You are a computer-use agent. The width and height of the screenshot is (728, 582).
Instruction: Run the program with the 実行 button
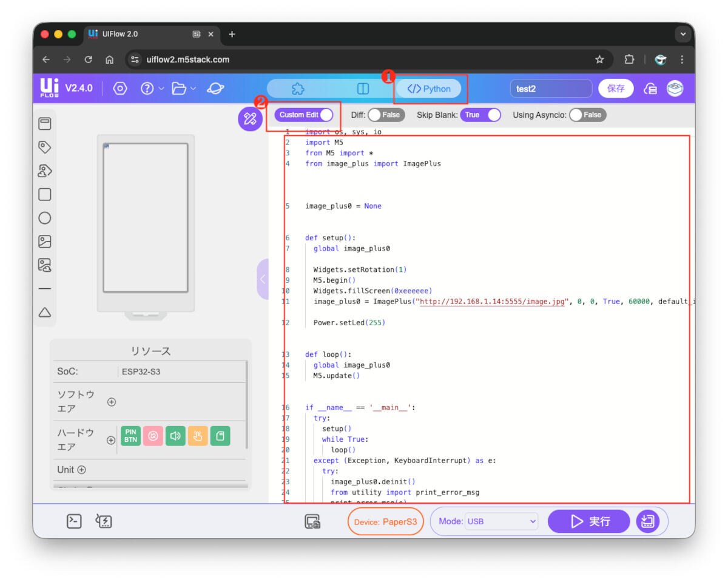(x=588, y=521)
